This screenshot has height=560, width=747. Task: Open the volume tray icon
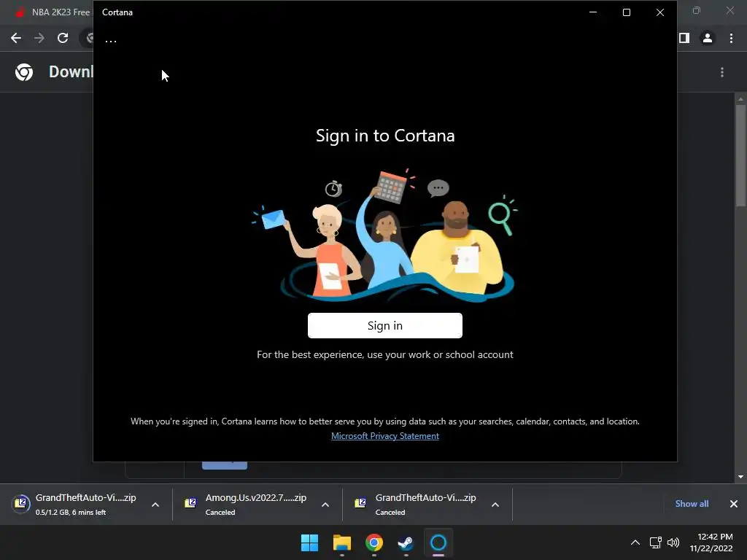coord(673,542)
